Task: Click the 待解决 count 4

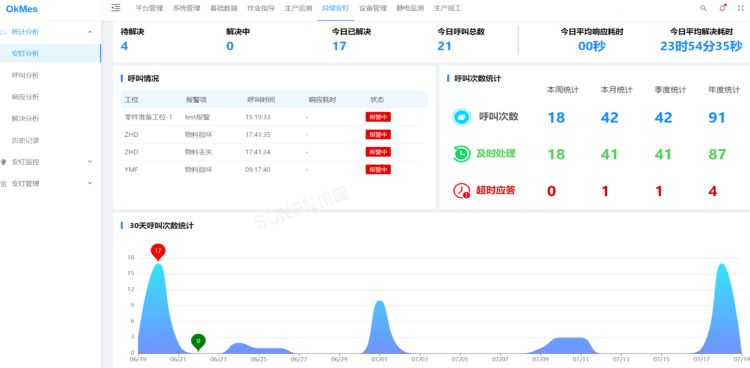Action: point(124,46)
